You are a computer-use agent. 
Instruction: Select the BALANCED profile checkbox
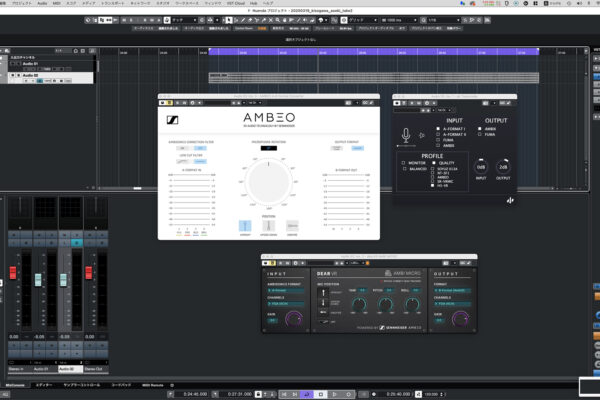(x=404, y=169)
